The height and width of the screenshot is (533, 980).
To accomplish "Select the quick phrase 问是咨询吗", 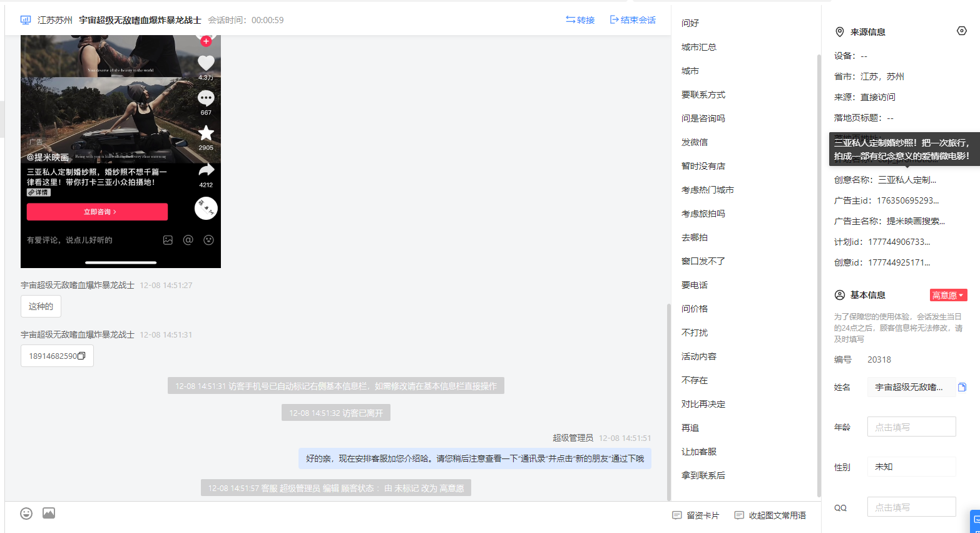I will click(x=703, y=118).
